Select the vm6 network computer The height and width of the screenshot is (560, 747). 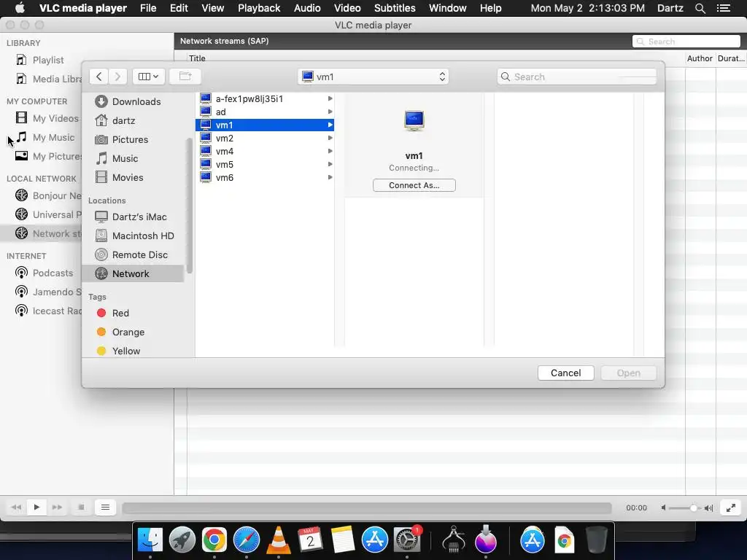tap(265, 178)
